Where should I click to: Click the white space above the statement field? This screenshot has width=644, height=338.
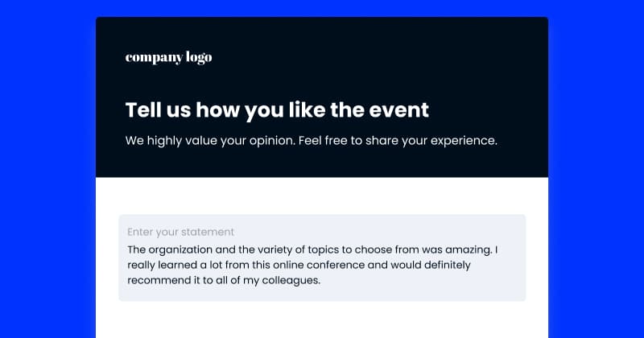[322, 196]
